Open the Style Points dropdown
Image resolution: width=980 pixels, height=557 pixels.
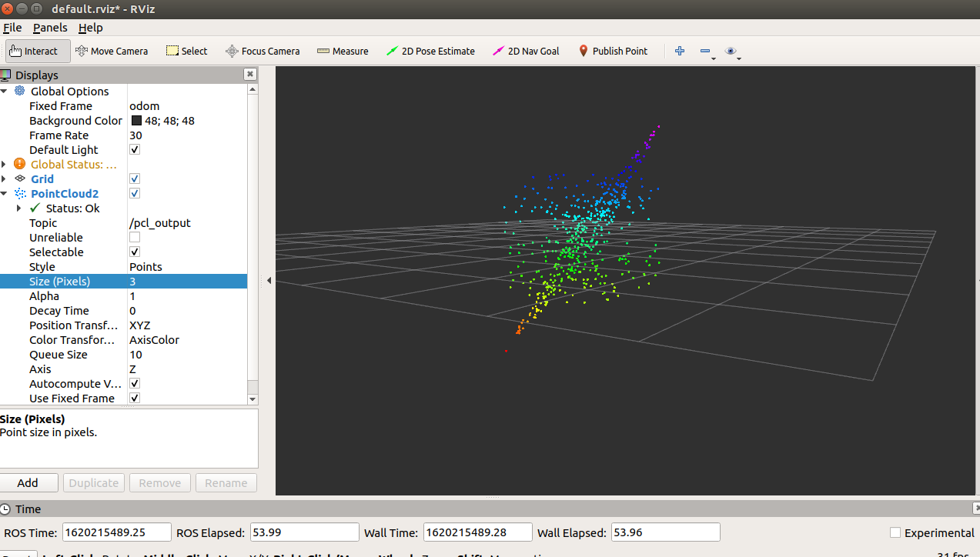[187, 266]
